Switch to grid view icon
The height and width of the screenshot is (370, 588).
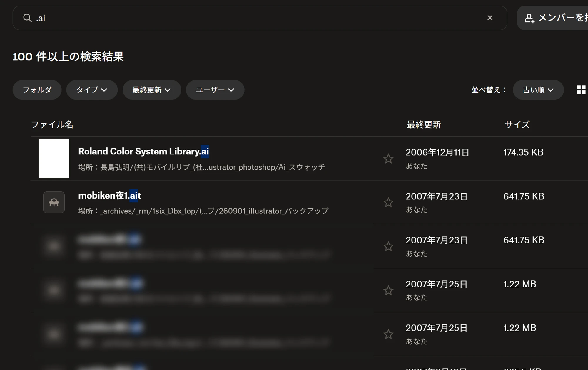pyautogui.click(x=581, y=90)
